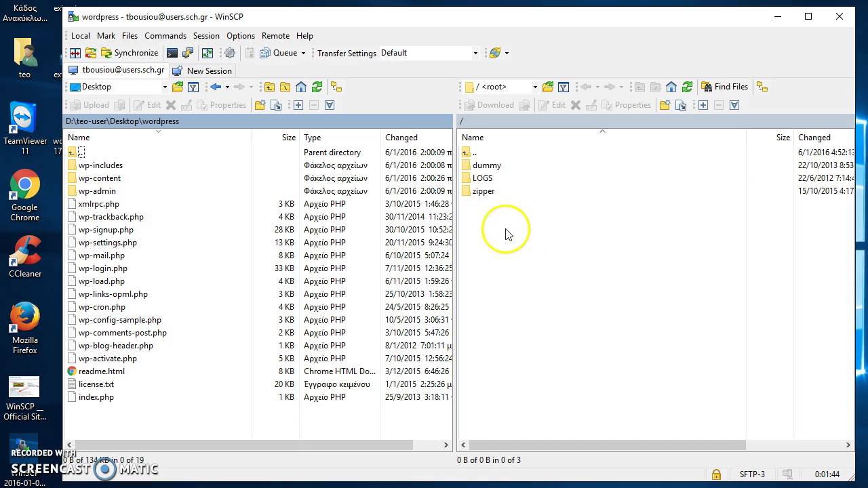Sort local files by Type column

[340, 137]
